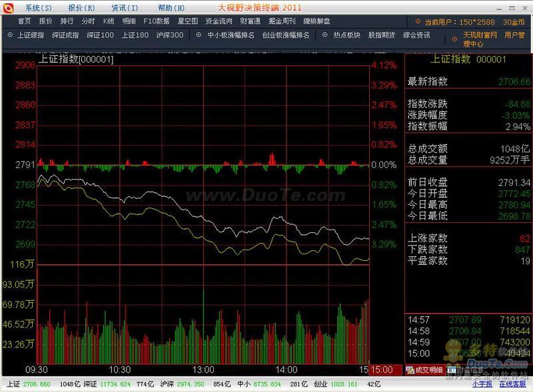The image size is (533, 392).
Task: Switch to 成交明细 tab
Action: [424, 370]
